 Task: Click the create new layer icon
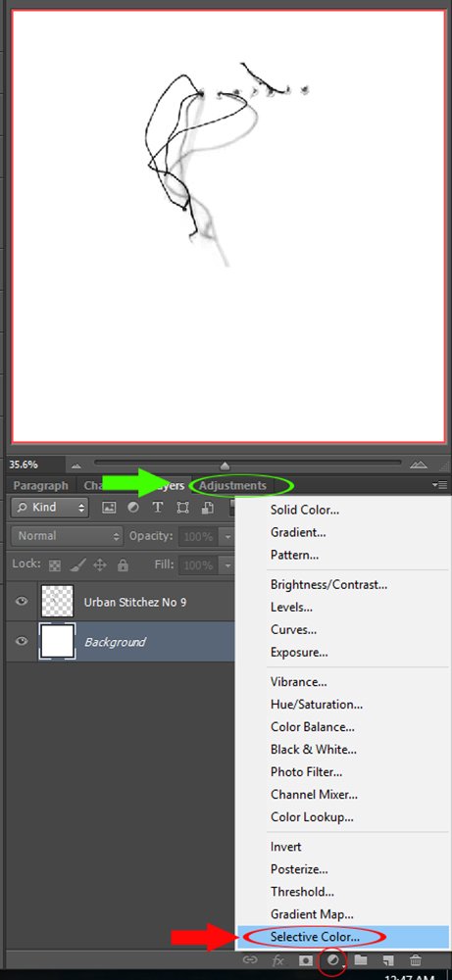[x=387, y=960]
